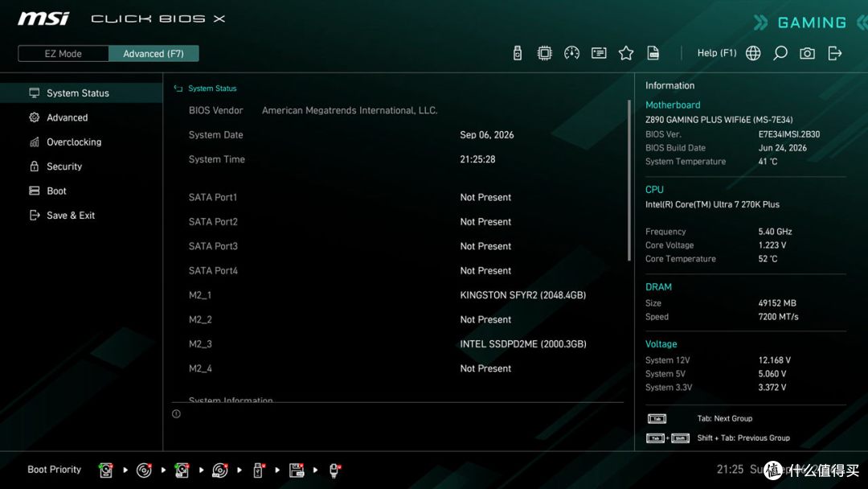Select the System Time value 21:25:28
Viewport: 868px width, 489px height.
coord(477,159)
